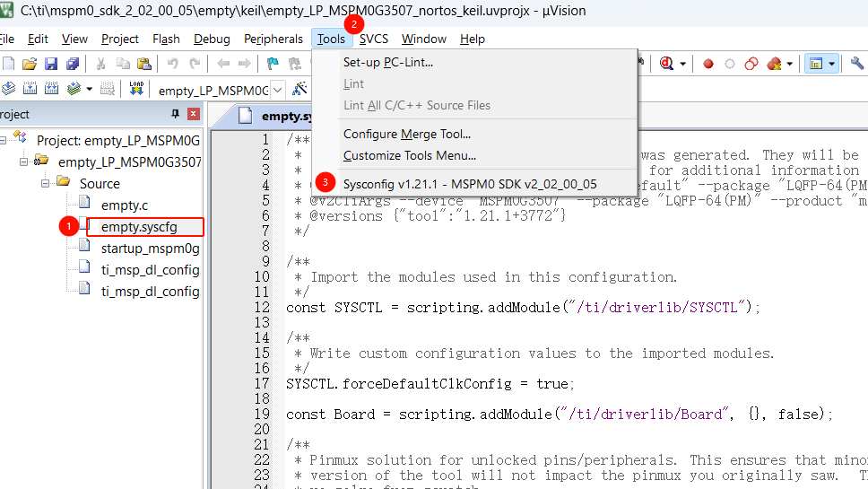Click the Download to flash LOAD icon
The height and width of the screenshot is (489, 868).
coord(136,89)
